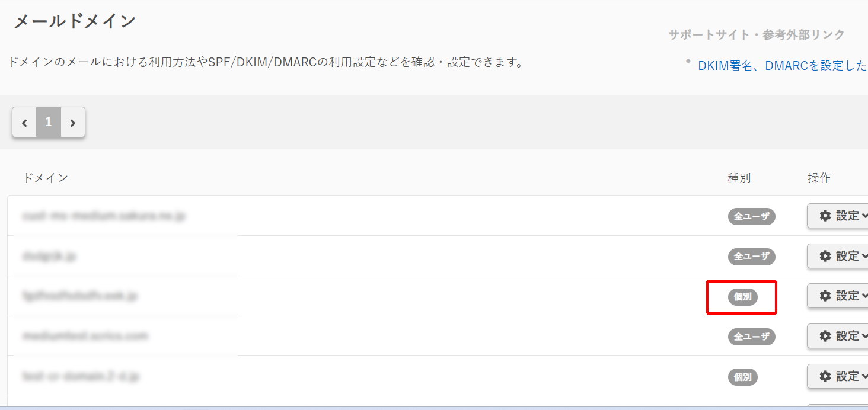868x410 pixels.
Task: Click the 全ユーザ badge in the second row
Action: click(751, 257)
